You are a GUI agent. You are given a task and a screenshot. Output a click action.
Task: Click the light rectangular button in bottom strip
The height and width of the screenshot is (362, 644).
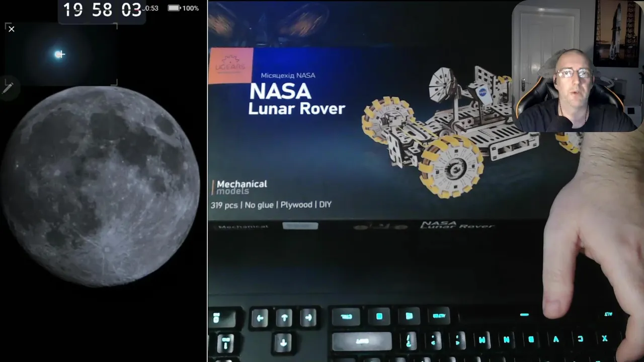tap(300, 226)
